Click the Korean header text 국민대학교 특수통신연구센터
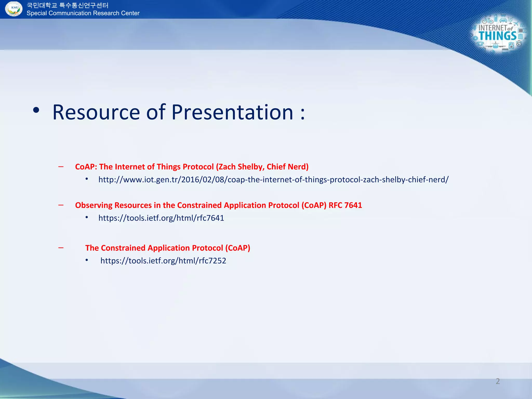532x399 pixels. coord(68,5)
